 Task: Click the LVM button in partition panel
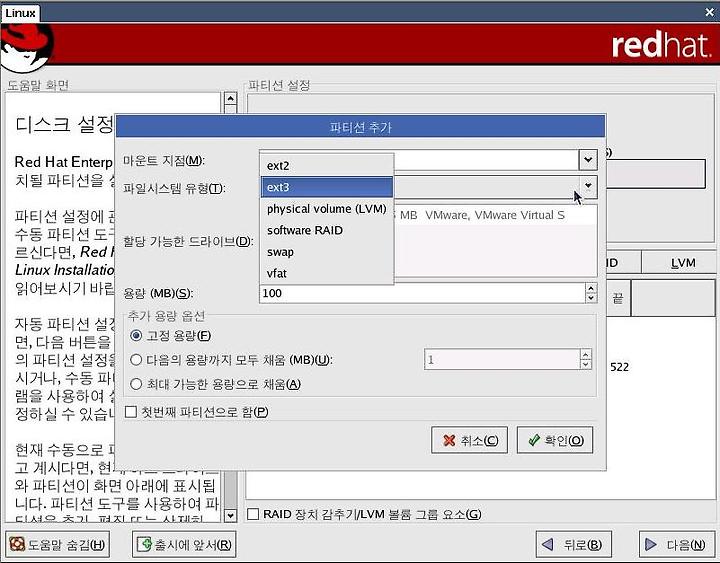678,263
